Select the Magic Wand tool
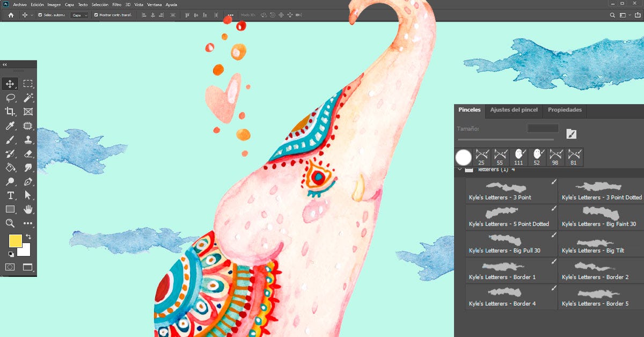 28,98
